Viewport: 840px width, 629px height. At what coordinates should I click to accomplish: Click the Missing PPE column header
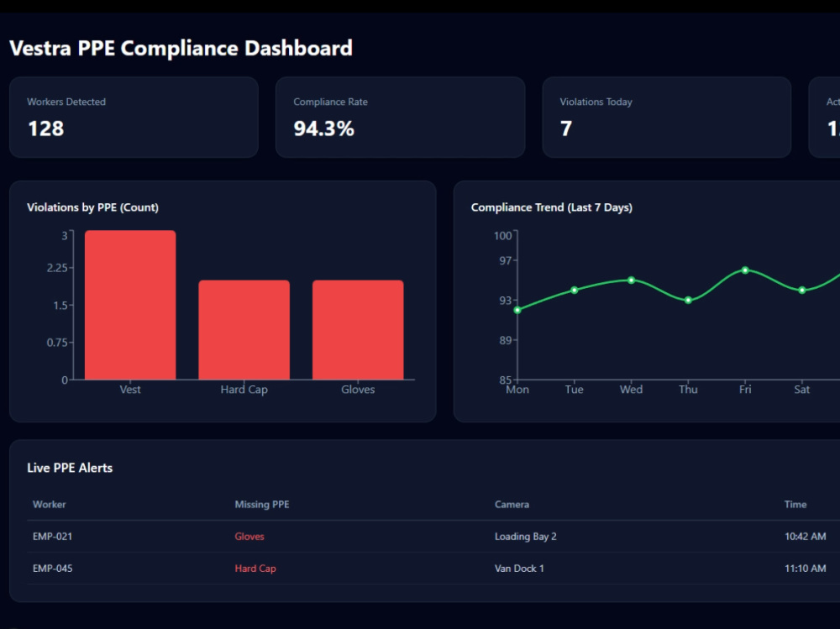(x=262, y=504)
